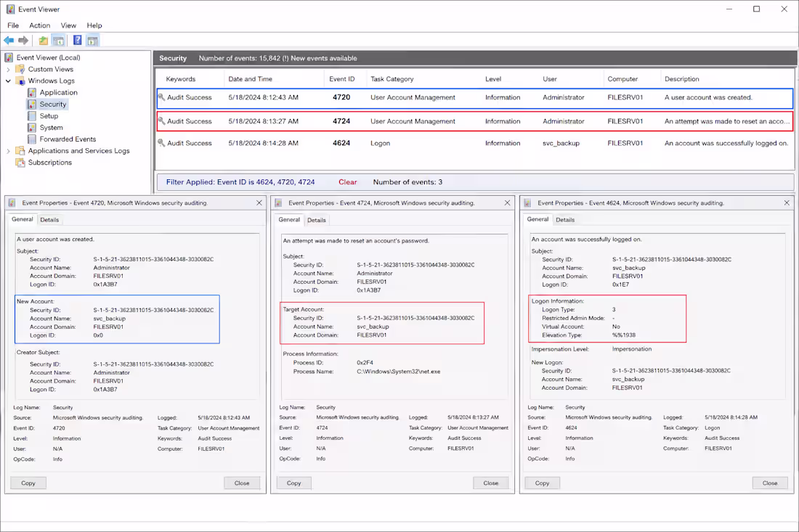This screenshot has height=532, width=799.
Task: Click the Back arrow toolbar icon
Action: [9, 40]
